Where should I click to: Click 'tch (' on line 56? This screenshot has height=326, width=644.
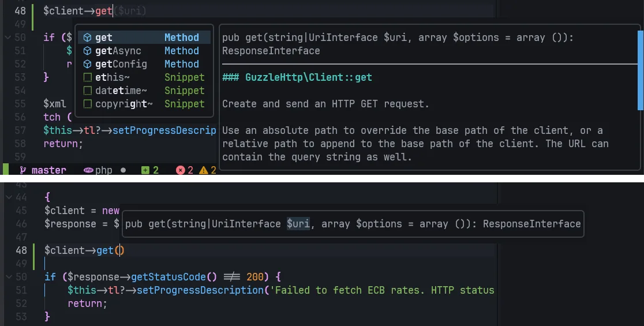tap(58, 117)
